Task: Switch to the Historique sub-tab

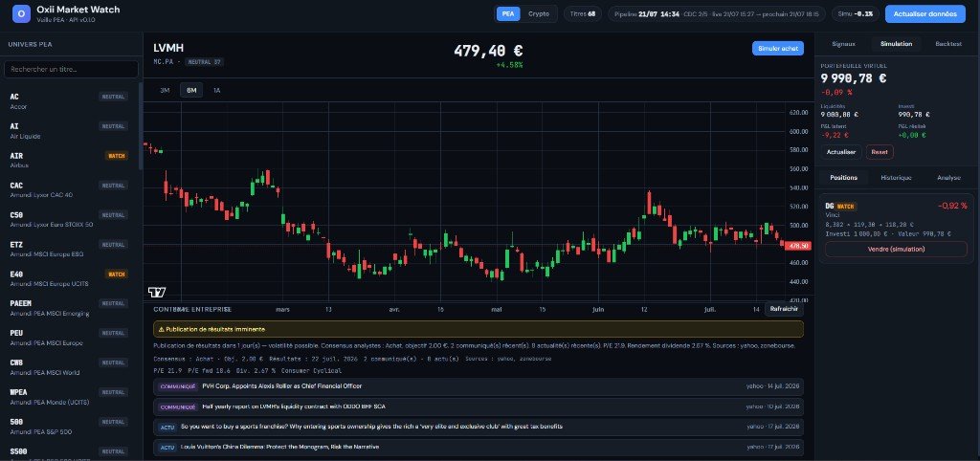Action: click(x=896, y=177)
